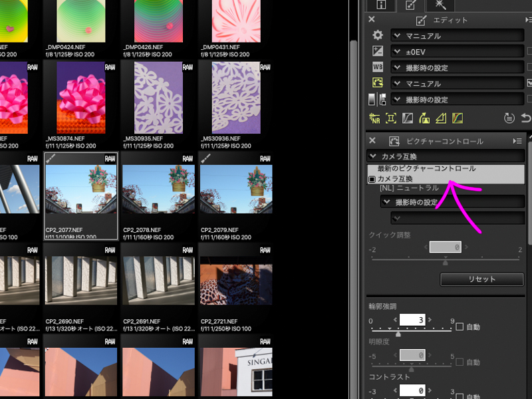Increase コントラスト with right arrow
Viewport: 532px width, 399px height.
[x=430, y=390]
